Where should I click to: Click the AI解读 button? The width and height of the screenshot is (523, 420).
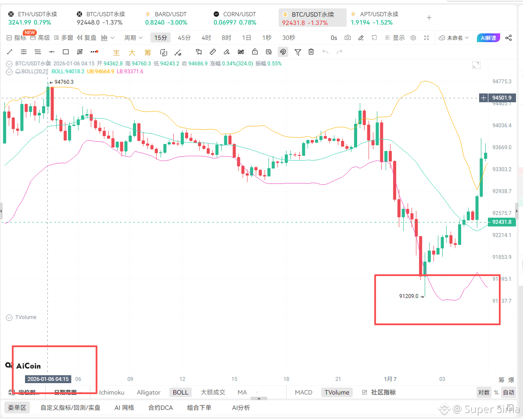coord(488,38)
